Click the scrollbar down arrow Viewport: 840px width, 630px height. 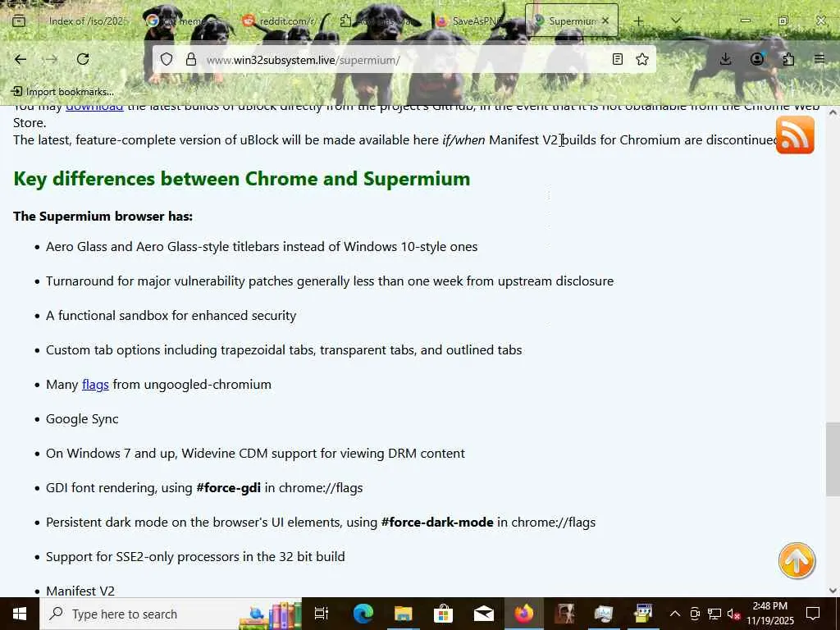click(x=833, y=591)
